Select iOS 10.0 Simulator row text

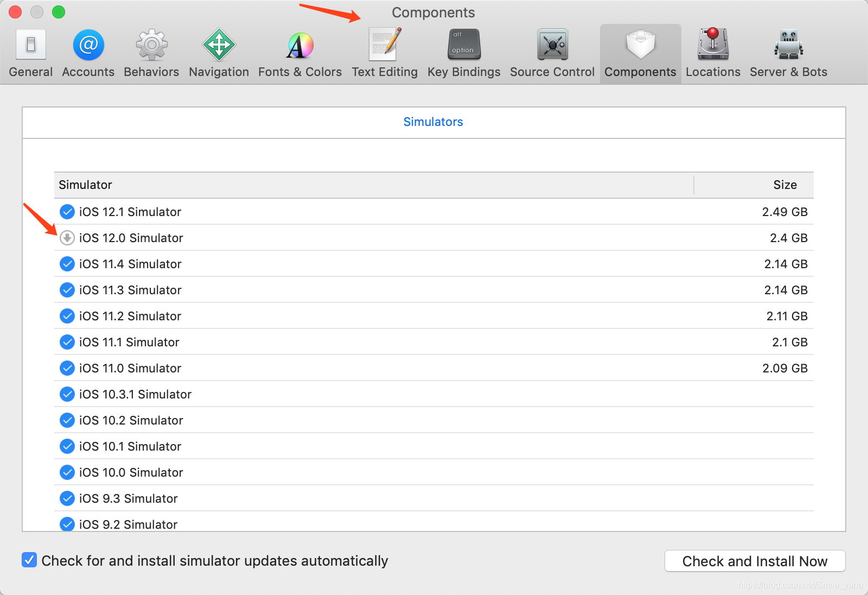pos(131,472)
